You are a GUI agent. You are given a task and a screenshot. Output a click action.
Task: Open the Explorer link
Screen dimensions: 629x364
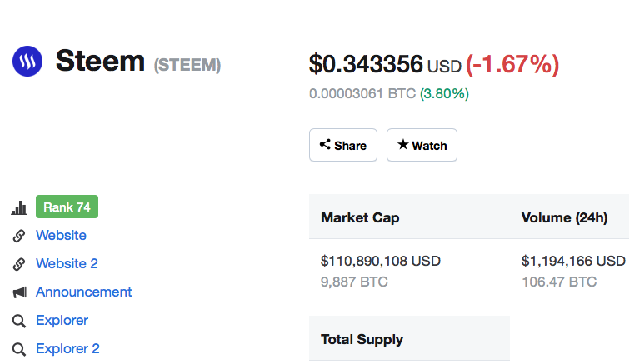click(62, 321)
